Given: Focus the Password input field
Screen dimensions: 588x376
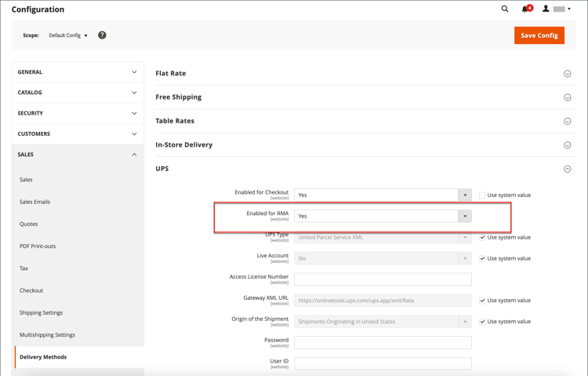Looking at the screenshot, I should [x=383, y=342].
